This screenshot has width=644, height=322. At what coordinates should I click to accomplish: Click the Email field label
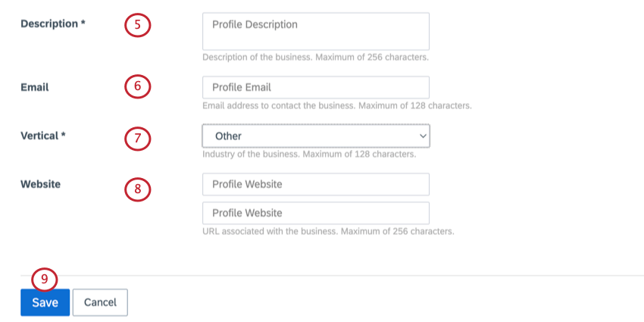tap(35, 87)
